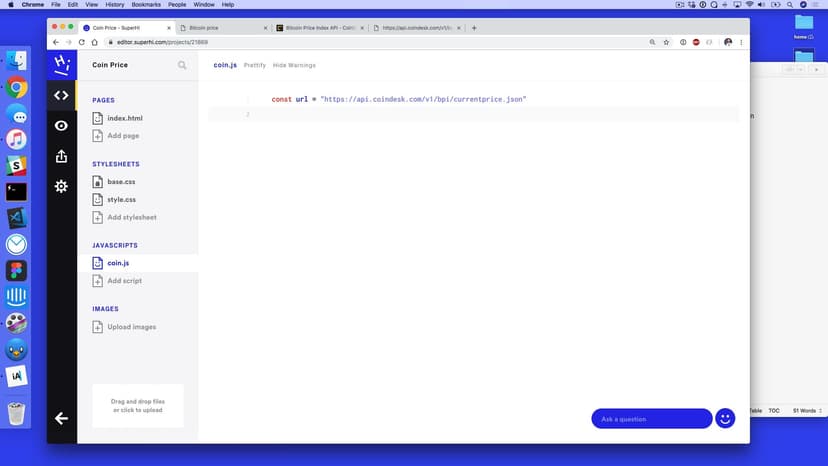Toggle Hide Warnings in editor toolbar
The image size is (828, 466).
(294, 65)
